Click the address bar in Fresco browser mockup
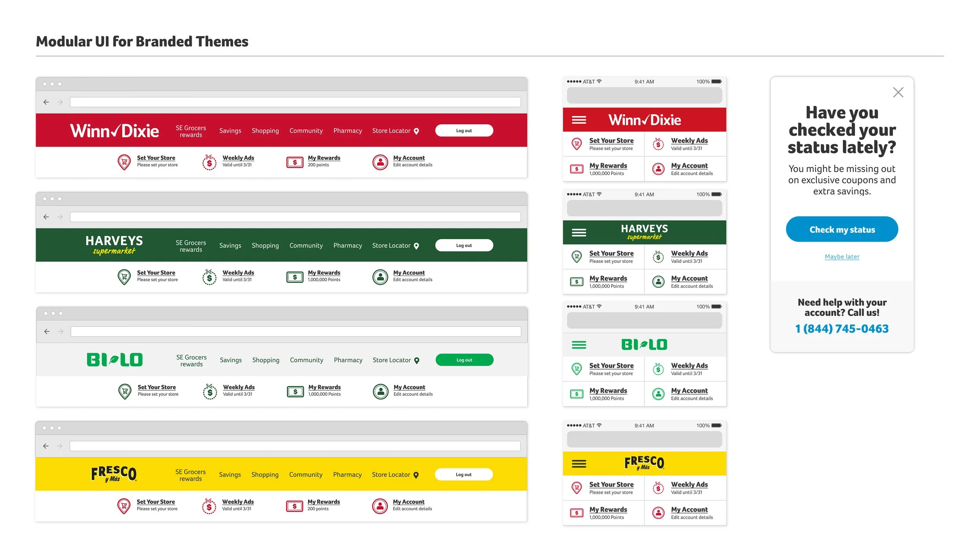The image size is (980, 551). pos(295,446)
